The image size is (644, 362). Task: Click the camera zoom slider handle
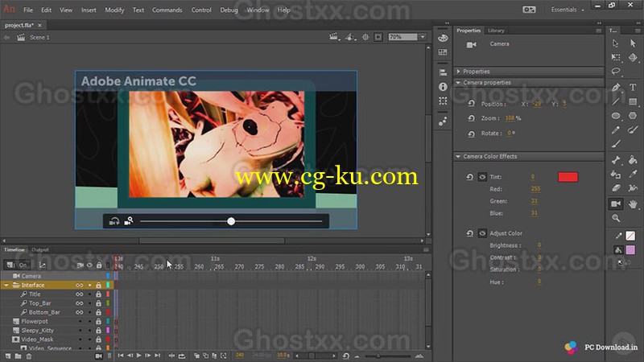[x=231, y=222]
